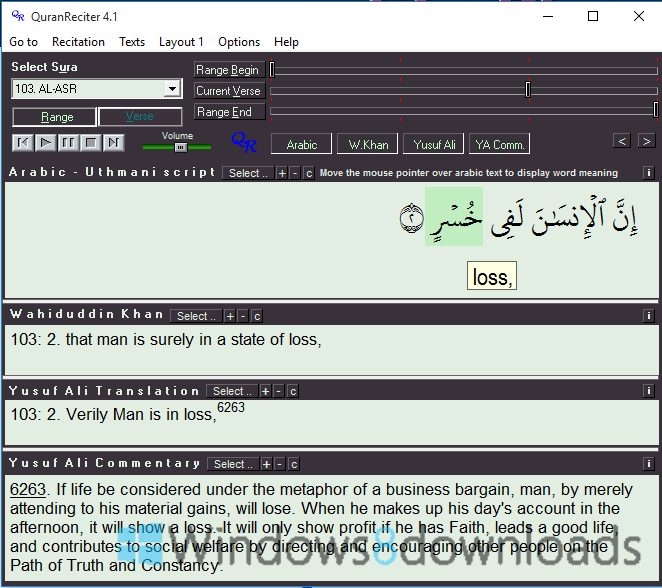Click the highlighted Arabic word 'khusr'
Screen dimensions: 662x588
tap(454, 217)
